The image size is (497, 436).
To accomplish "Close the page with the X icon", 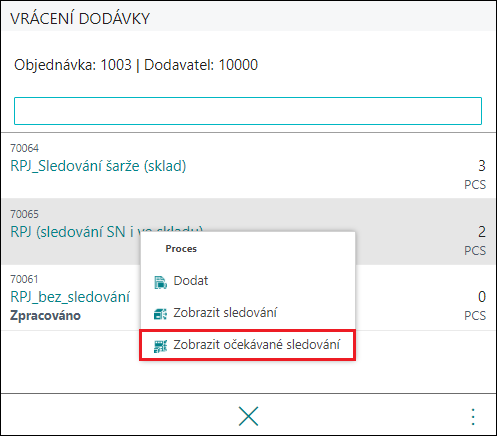I will (x=248, y=416).
